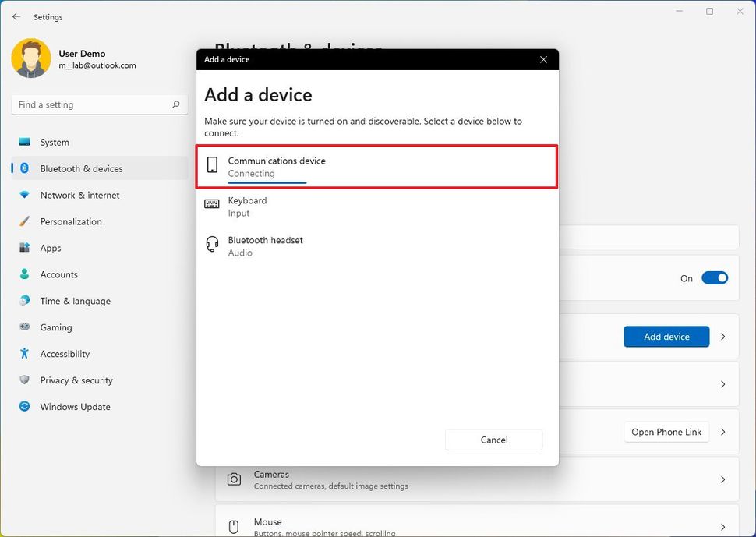Select the Accounts sidebar icon
The image size is (756, 537).
(x=23, y=274)
